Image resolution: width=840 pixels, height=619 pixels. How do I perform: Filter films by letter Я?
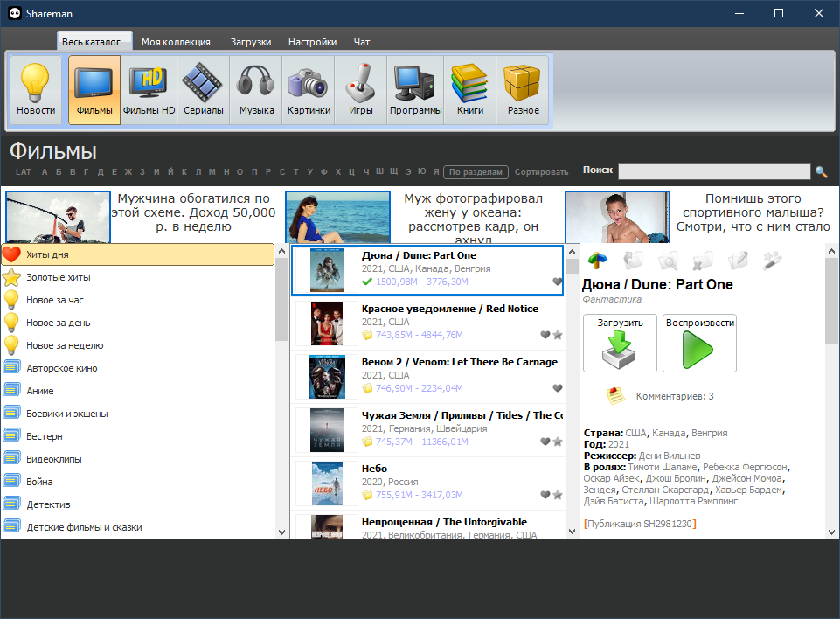436,172
